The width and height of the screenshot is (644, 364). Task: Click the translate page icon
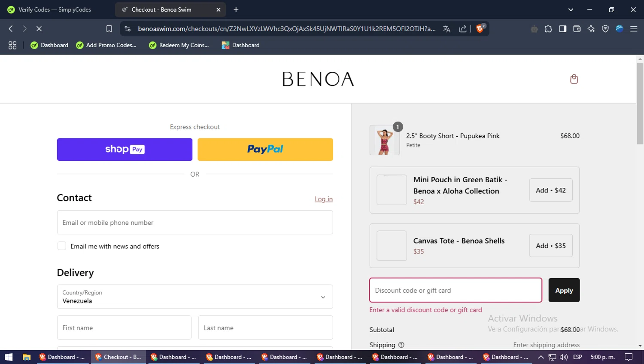447,29
